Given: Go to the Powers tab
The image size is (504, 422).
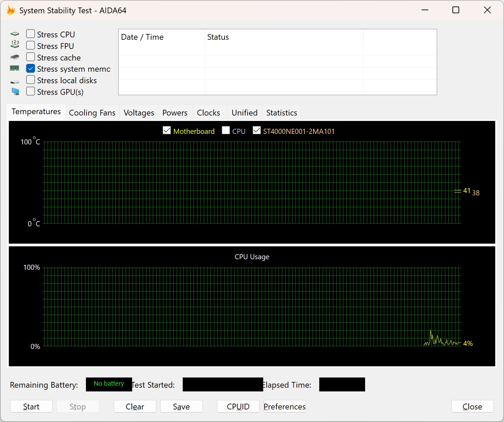Looking at the screenshot, I should pos(175,112).
